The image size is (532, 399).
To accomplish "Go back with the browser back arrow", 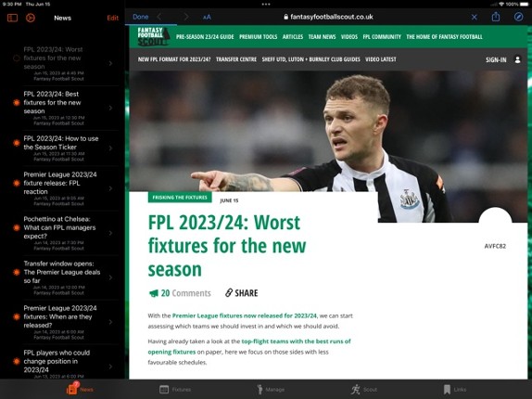I will click(x=159, y=17).
